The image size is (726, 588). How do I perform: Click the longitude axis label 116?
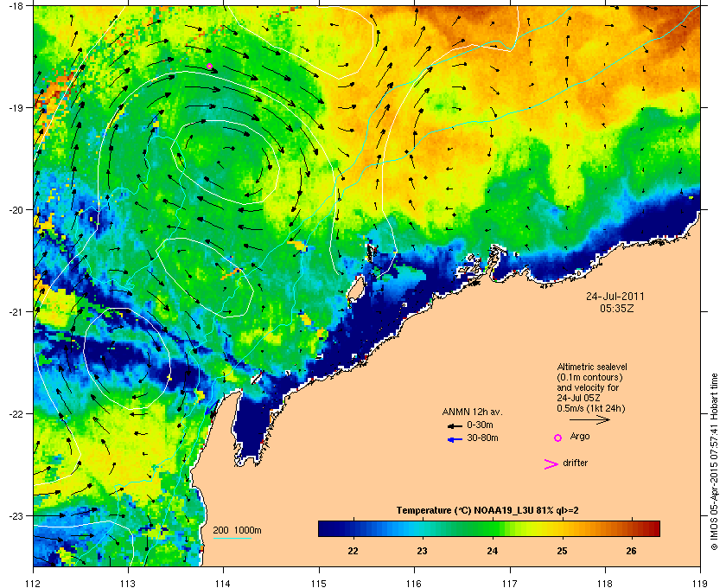(414, 583)
